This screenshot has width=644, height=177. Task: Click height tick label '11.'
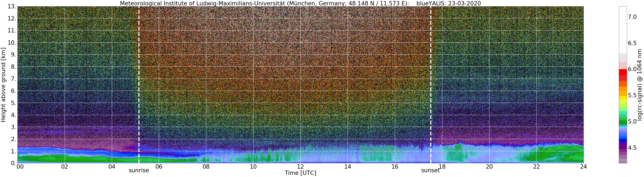pos(12,31)
